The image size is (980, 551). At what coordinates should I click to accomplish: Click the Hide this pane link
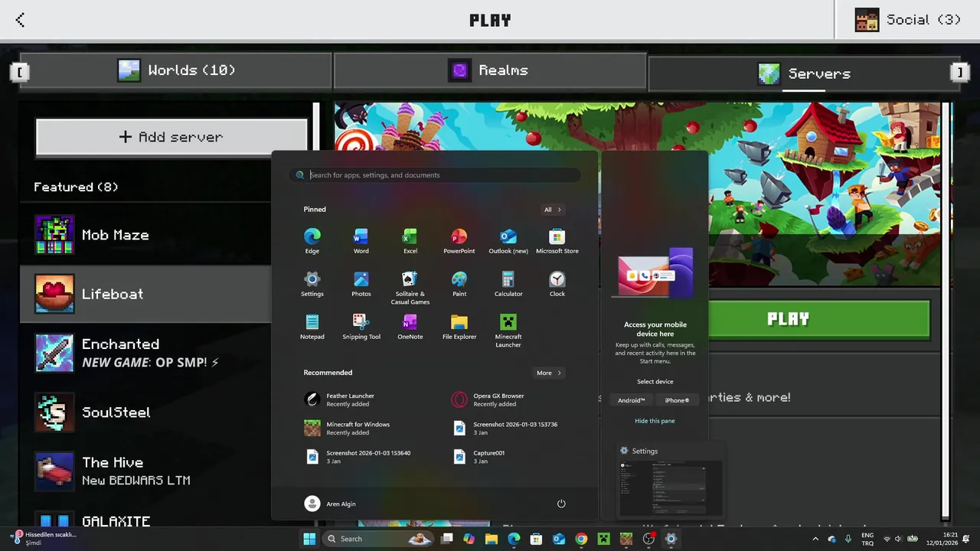(x=655, y=421)
